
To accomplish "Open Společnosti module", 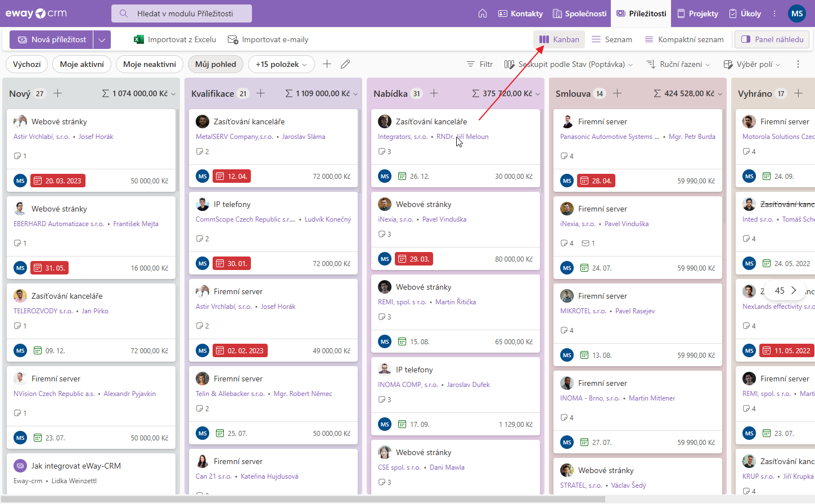I will 579,13.
